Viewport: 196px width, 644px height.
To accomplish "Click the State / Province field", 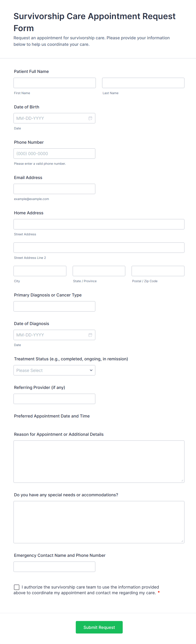I will pyautogui.click(x=99, y=271).
